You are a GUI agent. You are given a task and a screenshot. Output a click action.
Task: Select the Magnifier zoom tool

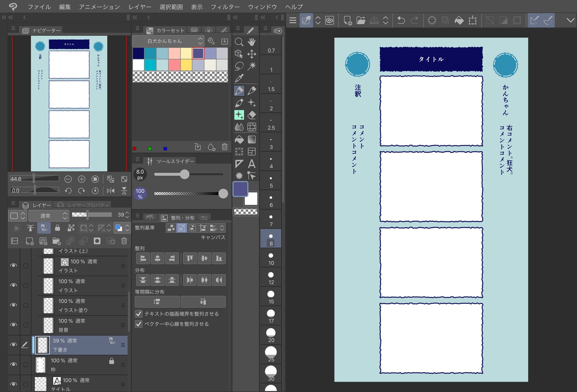[x=239, y=42]
